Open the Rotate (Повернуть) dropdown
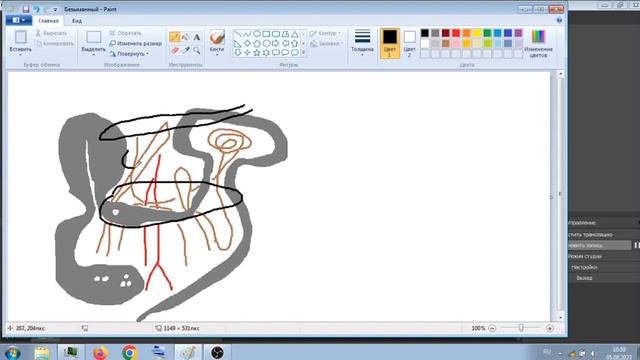 point(129,54)
